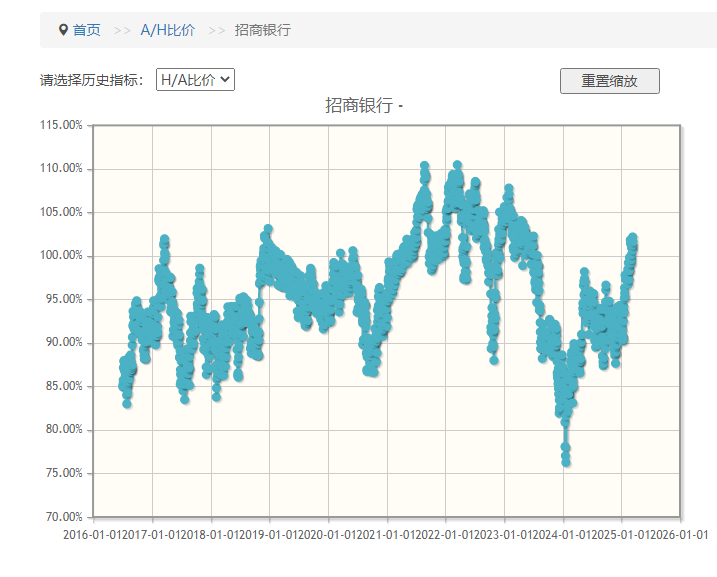Click the 100.00% y-axis label

(x=61, y=255)
